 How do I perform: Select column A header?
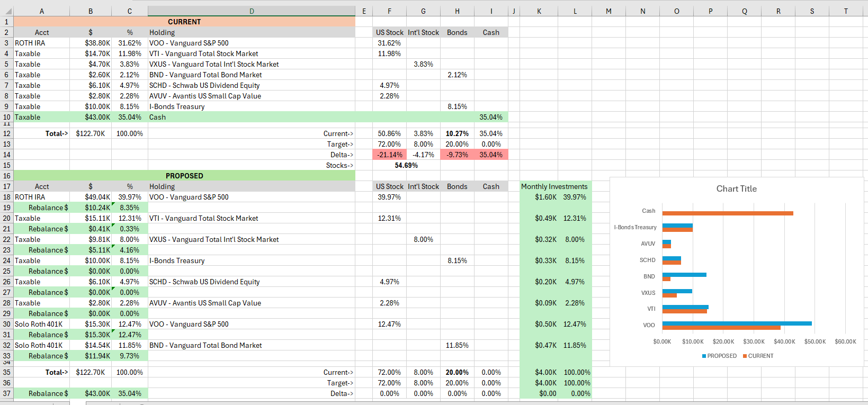tap(42, 11)
